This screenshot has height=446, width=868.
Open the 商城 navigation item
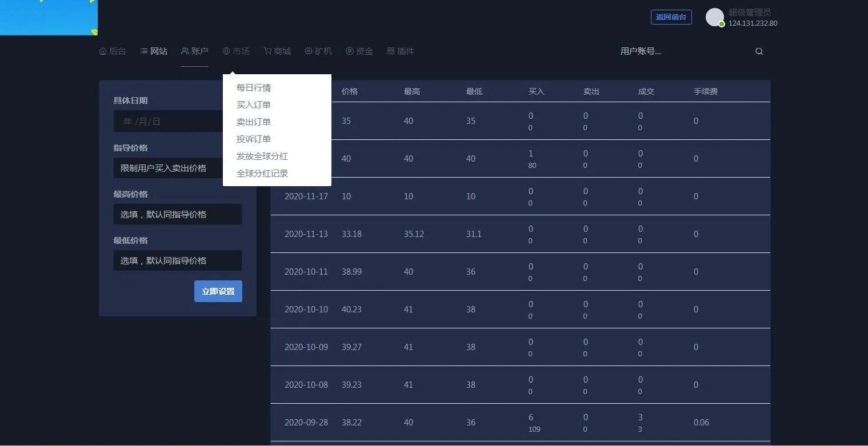pos(277,51)
